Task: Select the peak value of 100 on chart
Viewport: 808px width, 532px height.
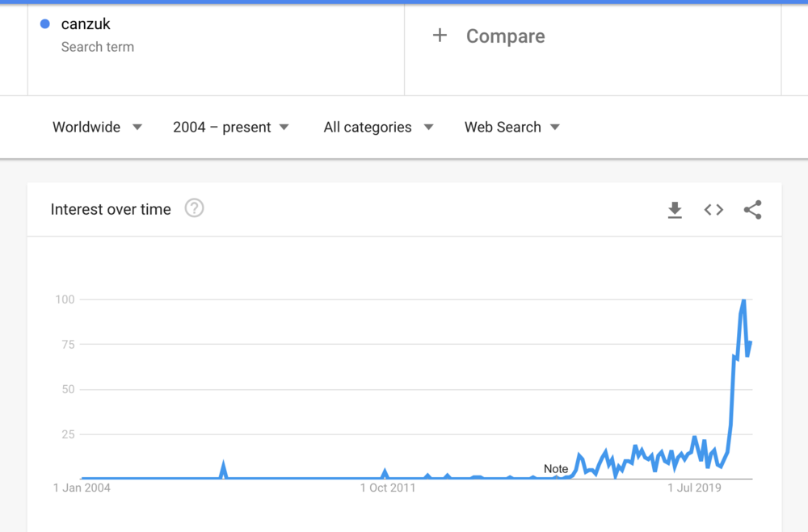Action: 743,300
